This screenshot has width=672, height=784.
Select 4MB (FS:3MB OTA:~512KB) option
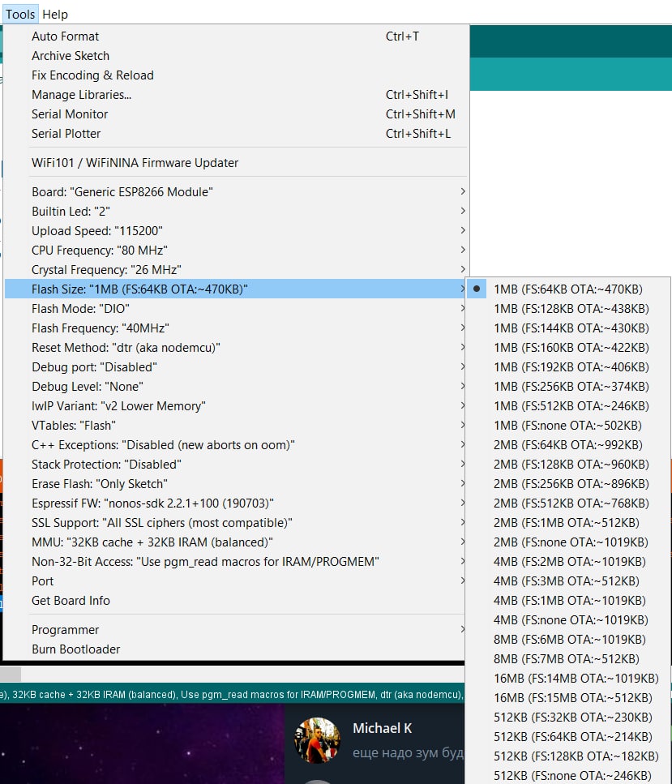click(568, 581)
